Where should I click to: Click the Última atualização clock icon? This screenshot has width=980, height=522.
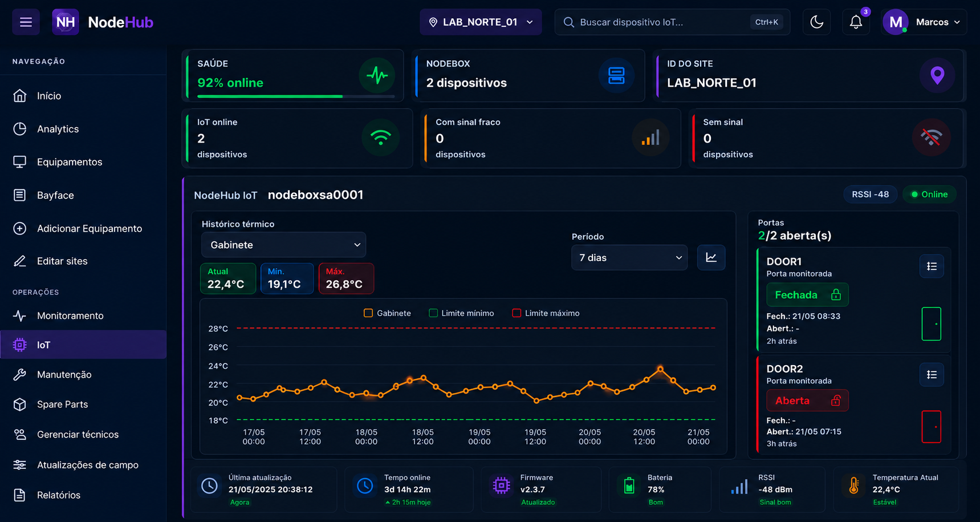click(209, 485)
